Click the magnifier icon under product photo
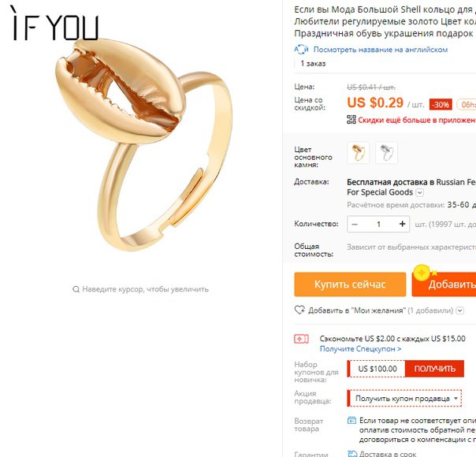Image resolution: width=476 pixels, height=457 pixels. tap(76, 289)
